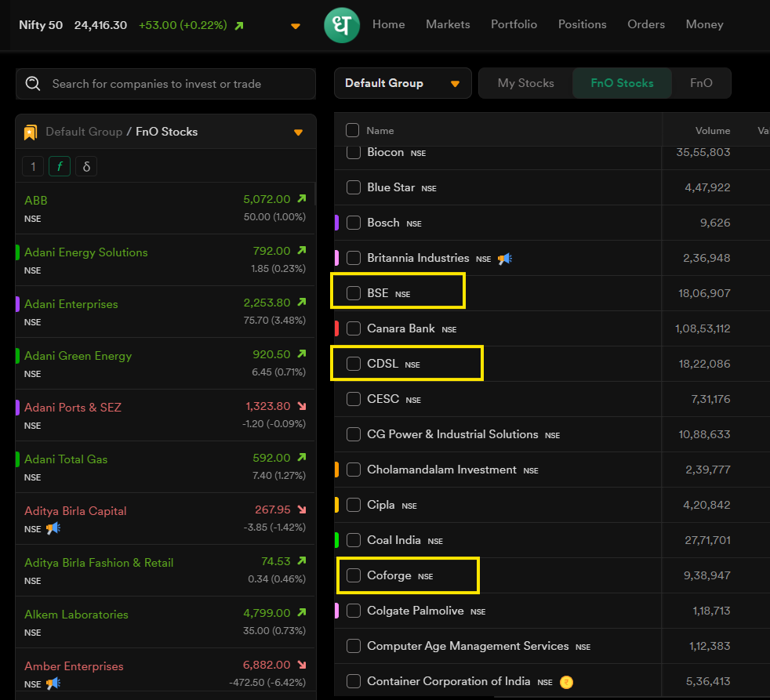
Task: Click the Volume column header
Action: point(712,131)
